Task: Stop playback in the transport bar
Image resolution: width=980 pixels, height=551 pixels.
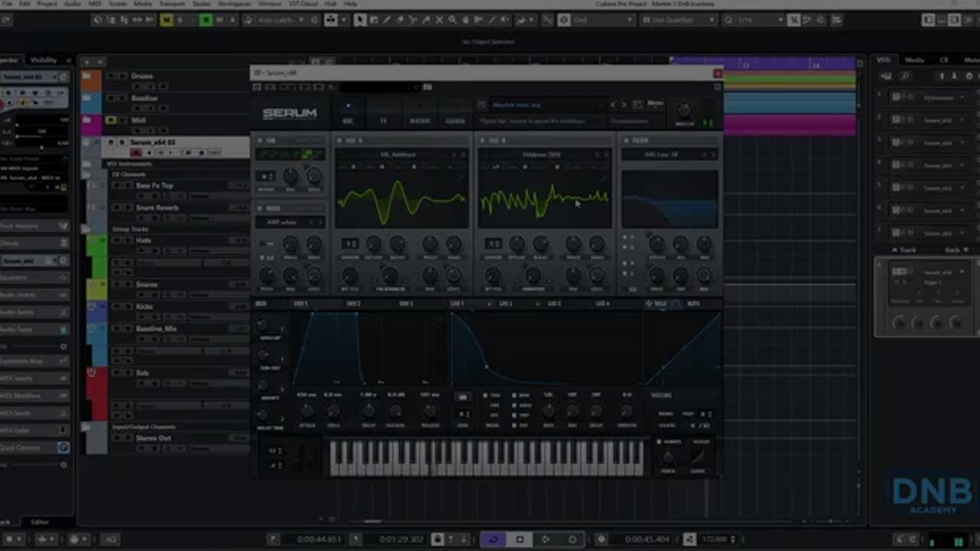Action: [520, 540]
